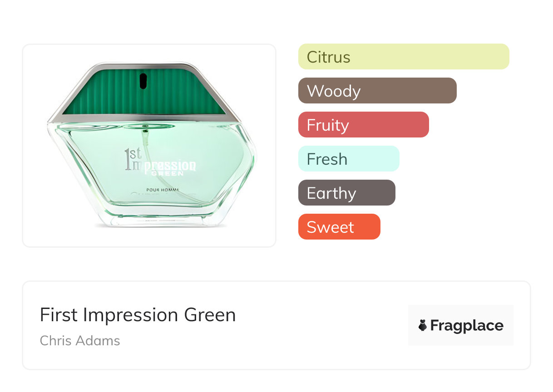Click the "1st Impression Green" logo on the bottle
Viewport: 553px width, 392px height.
pos(160,163)
